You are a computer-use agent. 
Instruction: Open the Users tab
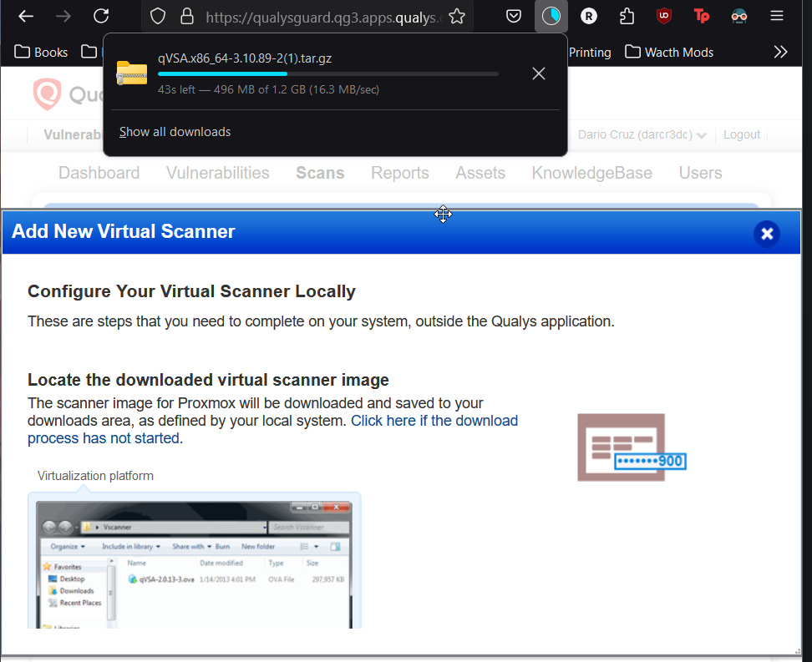(700, 173)
